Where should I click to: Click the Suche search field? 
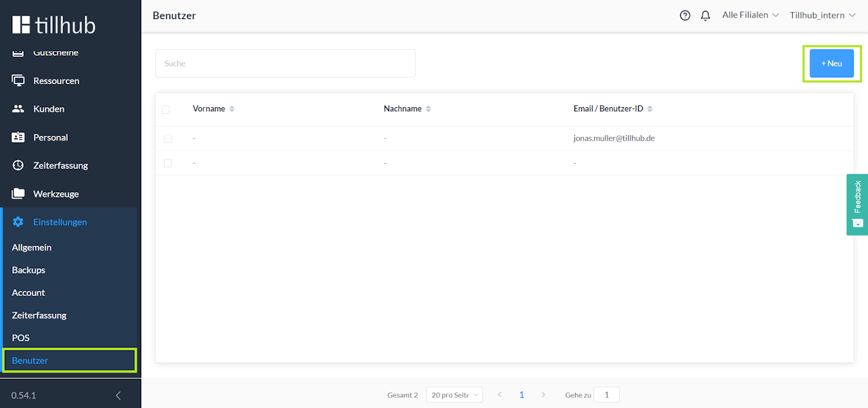coord(285,63)
